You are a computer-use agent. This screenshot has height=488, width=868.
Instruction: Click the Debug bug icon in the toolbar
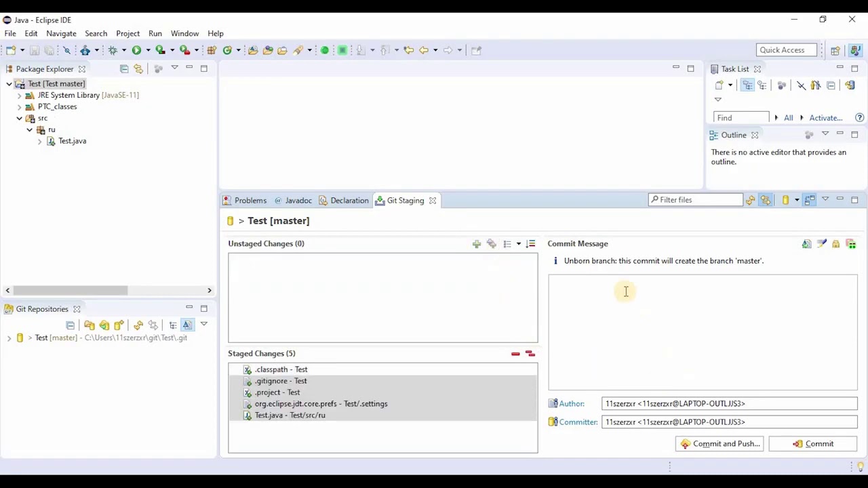(112, 50)
